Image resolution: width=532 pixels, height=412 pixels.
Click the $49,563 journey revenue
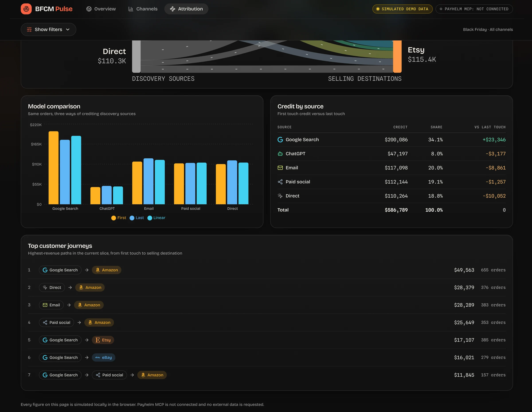(464, 270)
